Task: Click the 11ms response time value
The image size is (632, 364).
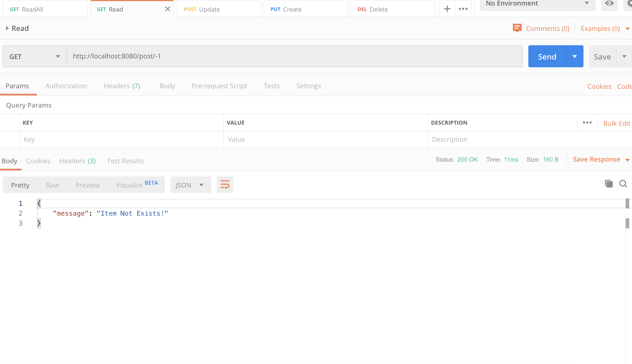Action: [511, 160]
